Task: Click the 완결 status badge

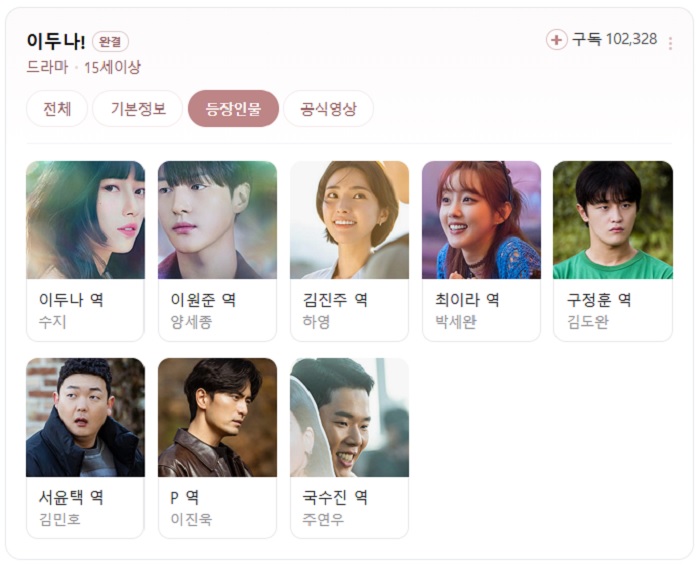Action: [110, 42]
